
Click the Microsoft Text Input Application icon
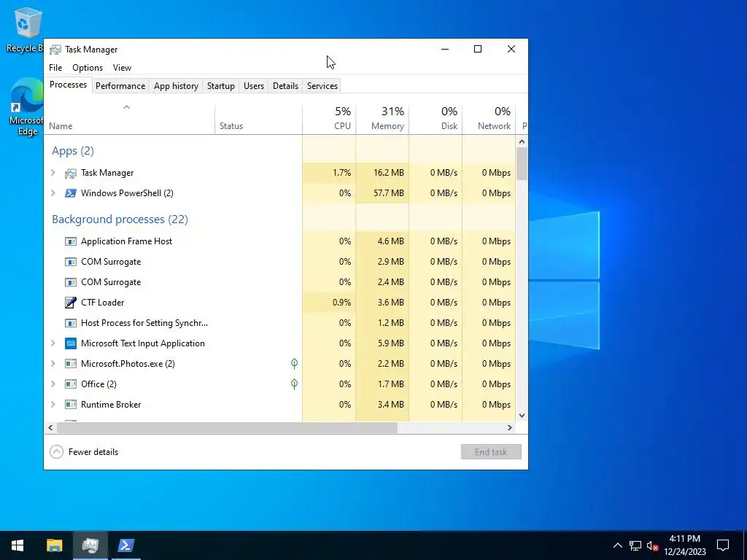(x=71, y=343)
